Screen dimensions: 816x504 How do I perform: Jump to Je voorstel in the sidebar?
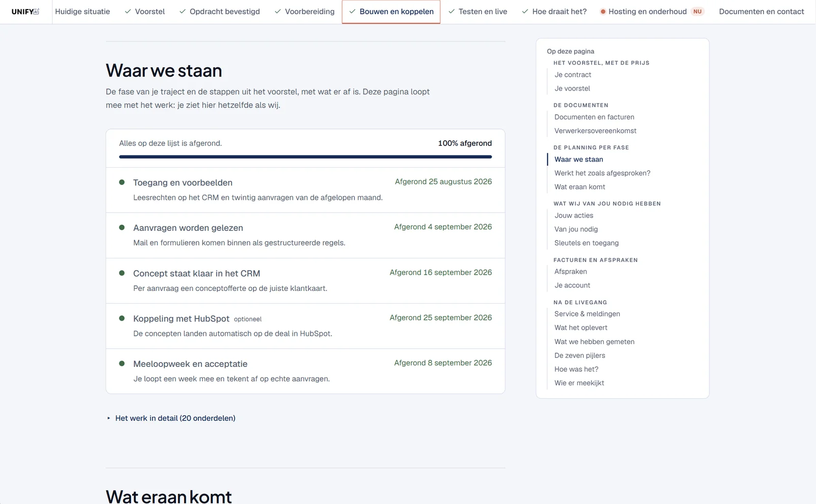click(x=572, y=89)
